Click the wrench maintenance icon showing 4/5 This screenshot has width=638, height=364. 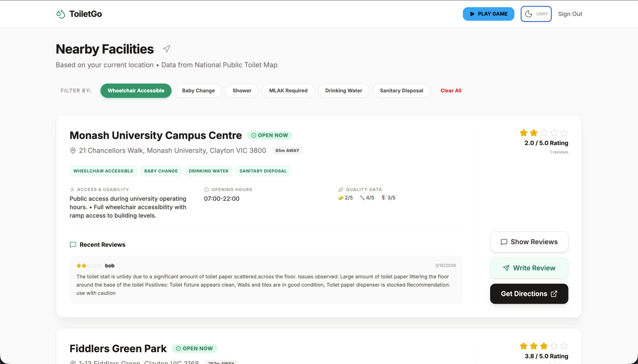coord(362,198)
